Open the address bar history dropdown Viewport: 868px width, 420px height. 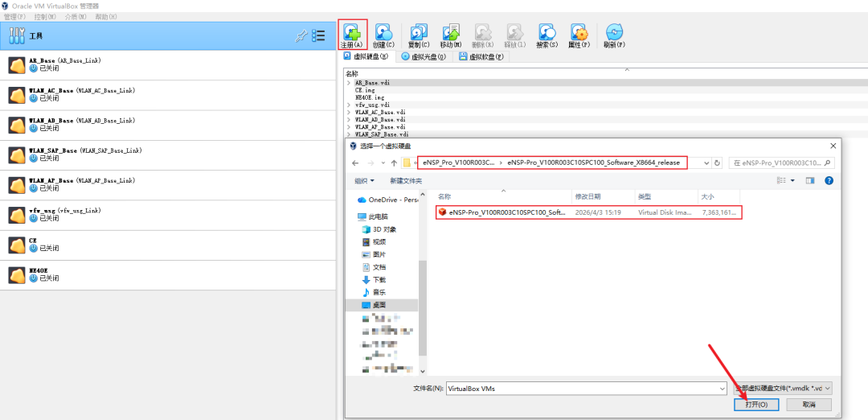(x=706, y=163)
